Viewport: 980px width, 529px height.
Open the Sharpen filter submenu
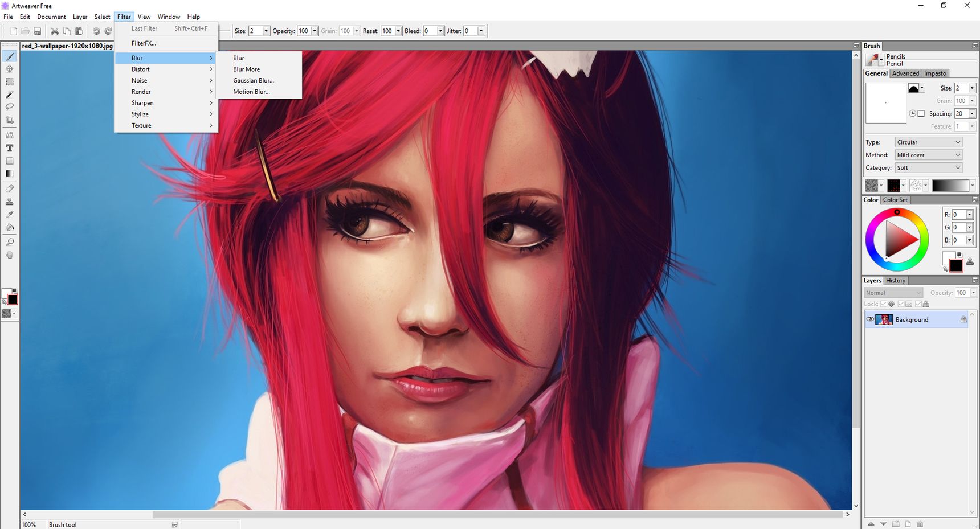pos(166,103)
